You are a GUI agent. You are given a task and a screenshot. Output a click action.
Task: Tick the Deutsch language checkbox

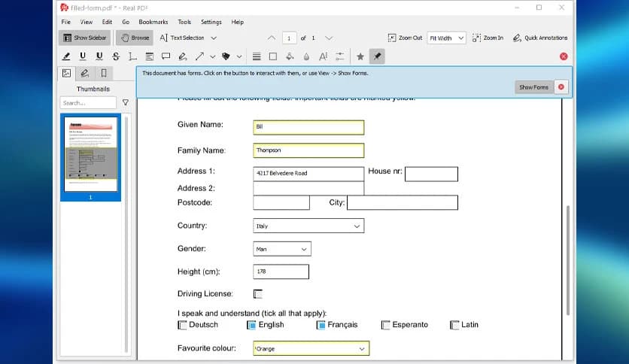pos(182,325)
